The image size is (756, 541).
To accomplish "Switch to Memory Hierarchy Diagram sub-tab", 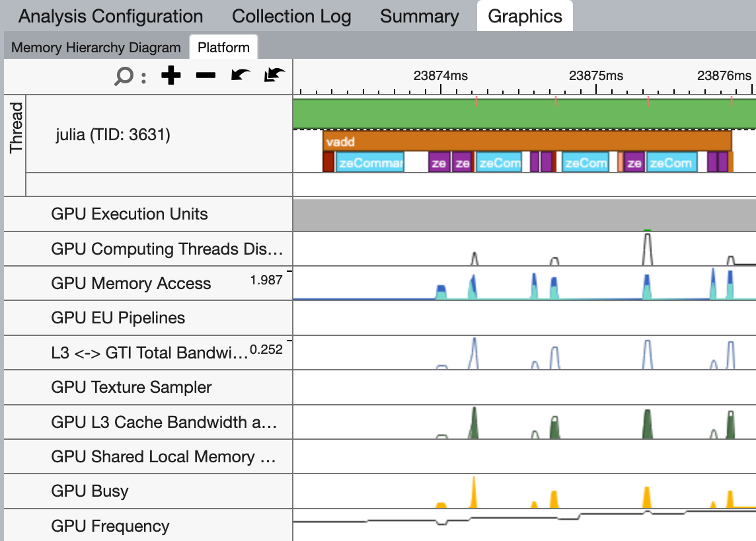I will [x=96, y=48].
